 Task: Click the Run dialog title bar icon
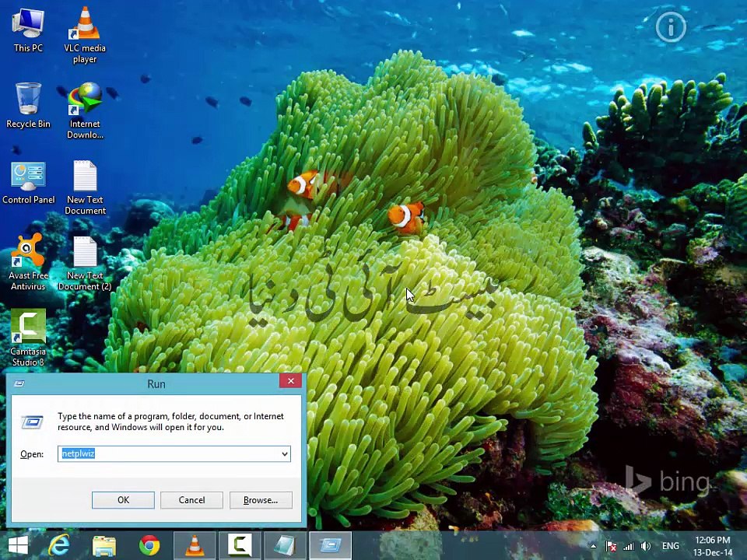click(19, 383)
